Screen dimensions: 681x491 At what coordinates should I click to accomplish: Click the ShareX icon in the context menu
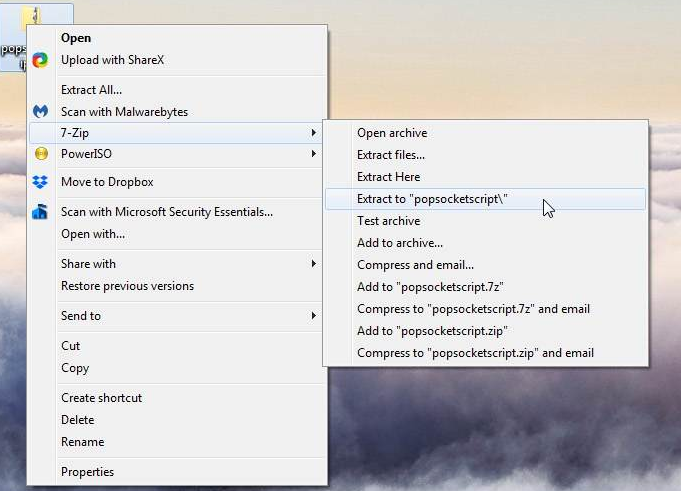[40, 60]
